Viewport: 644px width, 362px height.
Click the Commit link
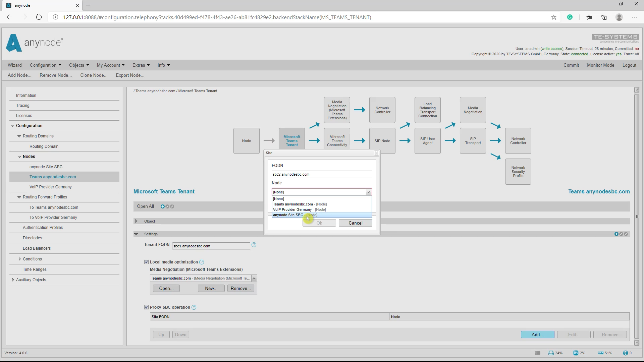(571, 65)
